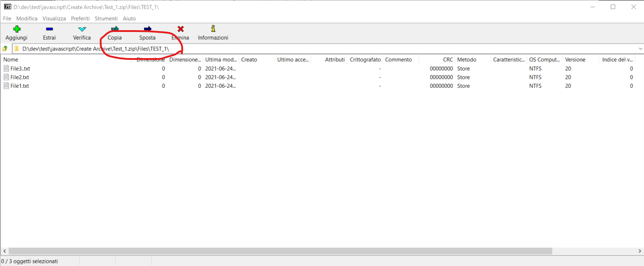This screenshot has height=266, width=644.
Task: Select the File1.txt name text
Action: pos(20,86)
